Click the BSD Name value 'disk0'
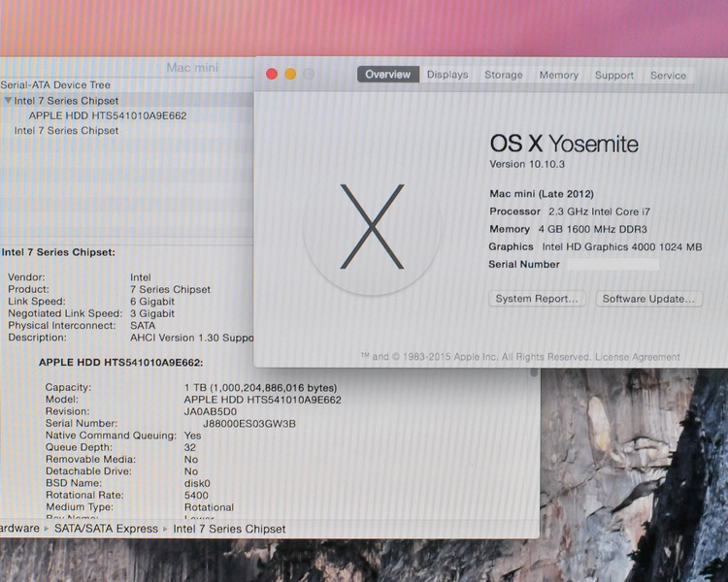 (197, 483)
